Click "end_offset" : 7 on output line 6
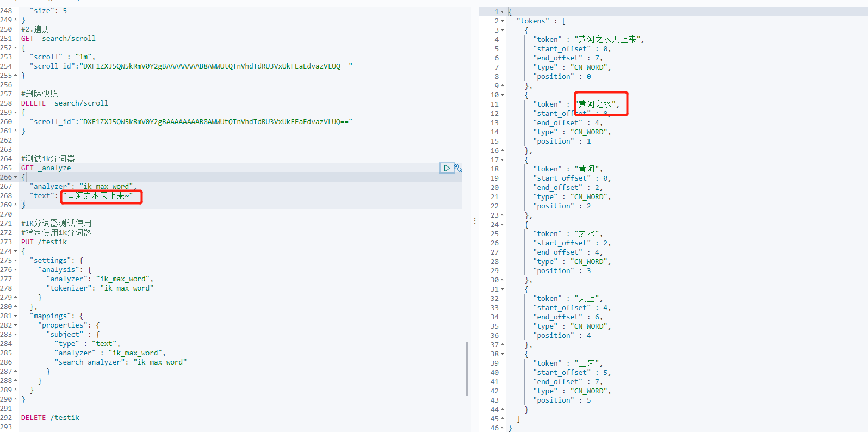 tap(568, 58)
